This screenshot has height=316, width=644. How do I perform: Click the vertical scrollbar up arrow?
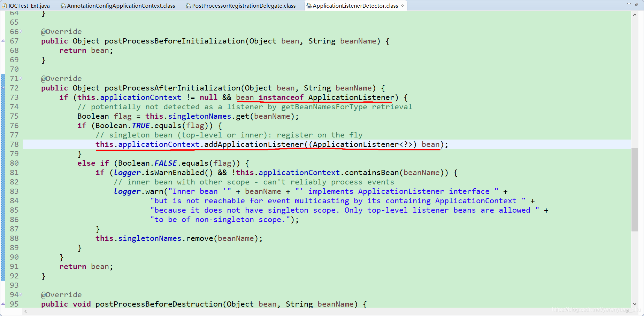(635, 15)
